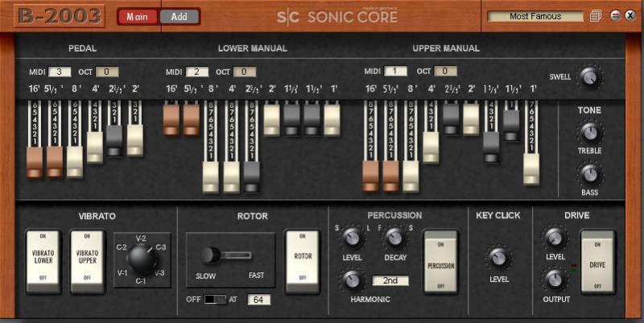Click the Upper Manual 2' drawbar handle

point(471,118)
